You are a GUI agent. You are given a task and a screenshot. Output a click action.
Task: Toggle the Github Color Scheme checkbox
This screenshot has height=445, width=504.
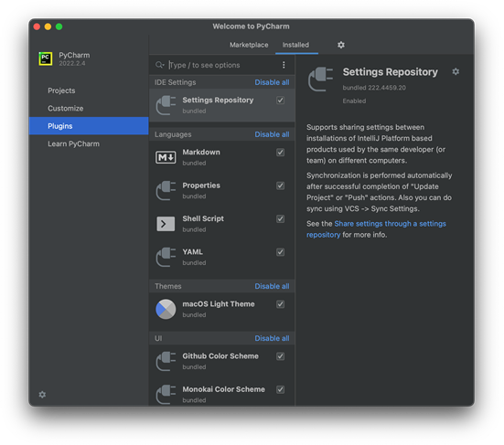pyautogui.click(x=280, y=356)
